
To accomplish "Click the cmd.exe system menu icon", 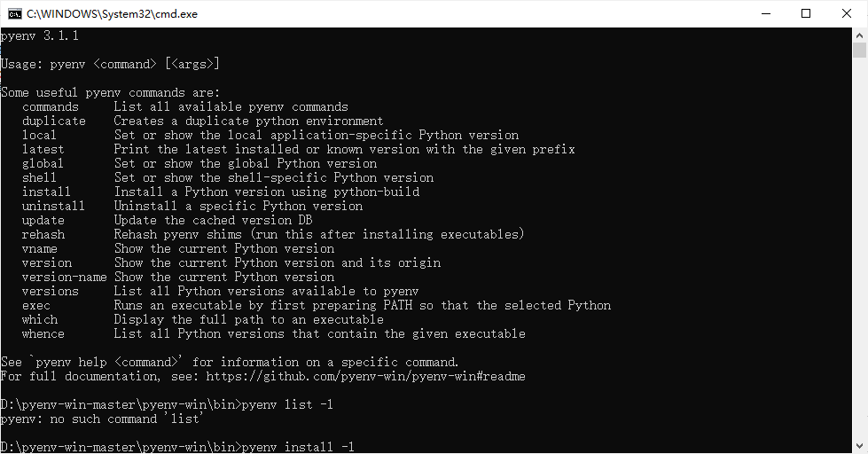I will (x=12, y=13).
